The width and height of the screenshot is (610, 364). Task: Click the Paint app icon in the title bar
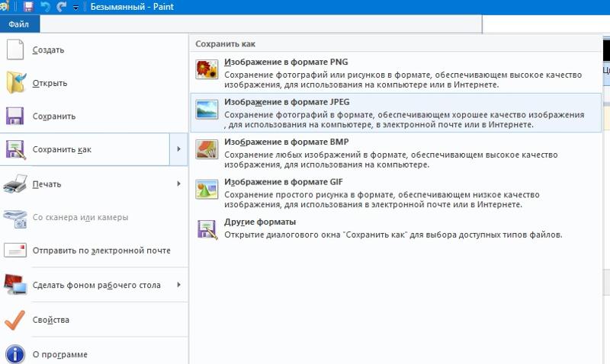5,7
